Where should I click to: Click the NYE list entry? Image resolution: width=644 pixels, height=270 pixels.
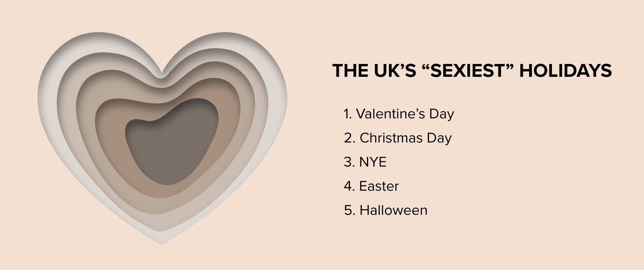click(365, 162)
